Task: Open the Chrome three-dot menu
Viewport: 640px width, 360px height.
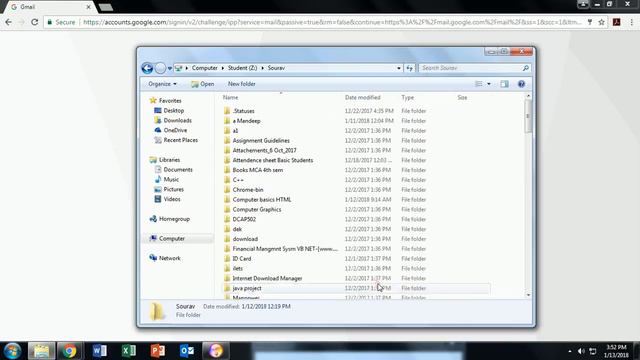Action: (x=631, y=22)
